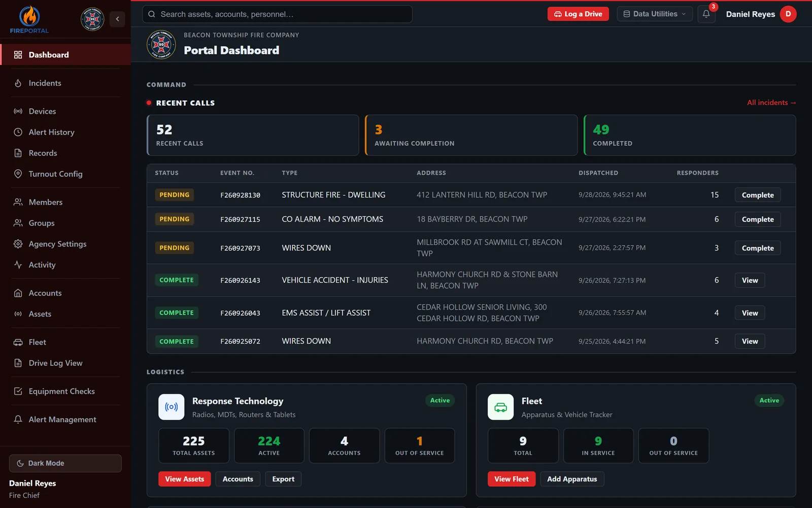812x508 pixels.
Task: View the Wires Down F260925072 call
Action: click(x=750, y=341)
